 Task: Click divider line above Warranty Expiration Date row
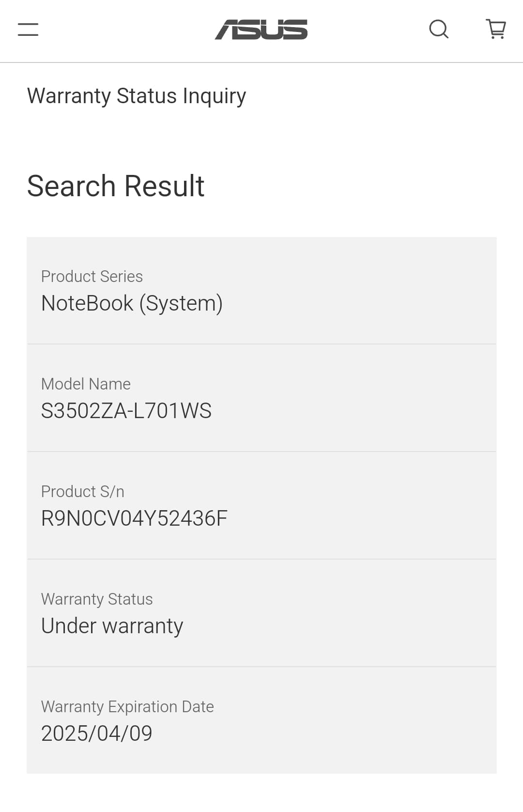click(x=261, y=667)
